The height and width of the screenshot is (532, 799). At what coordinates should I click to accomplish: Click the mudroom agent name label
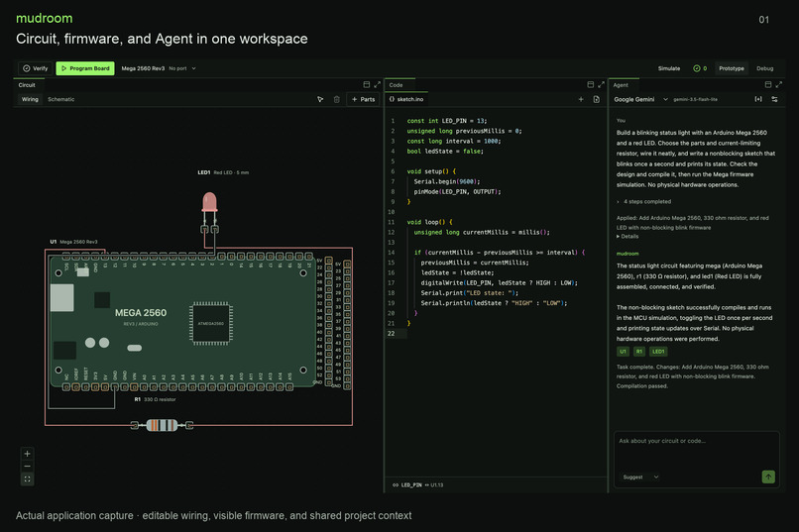click(x=628, y=254)
